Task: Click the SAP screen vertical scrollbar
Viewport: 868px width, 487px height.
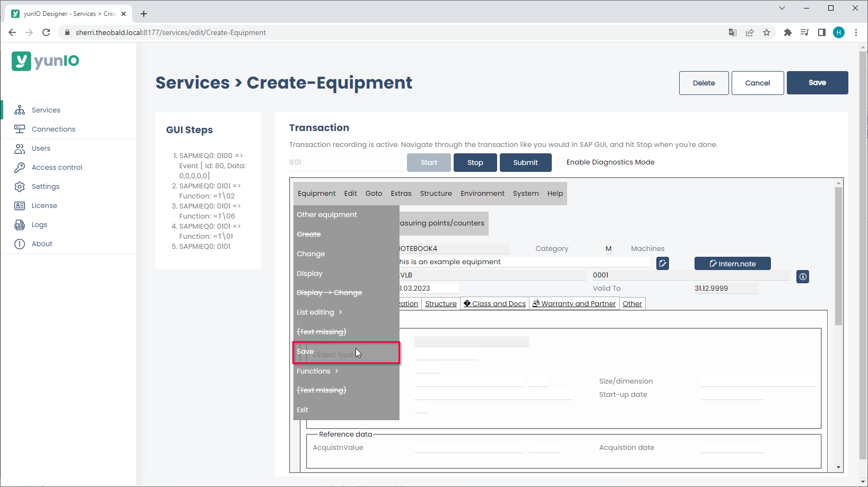Action: tap(838, 256)
